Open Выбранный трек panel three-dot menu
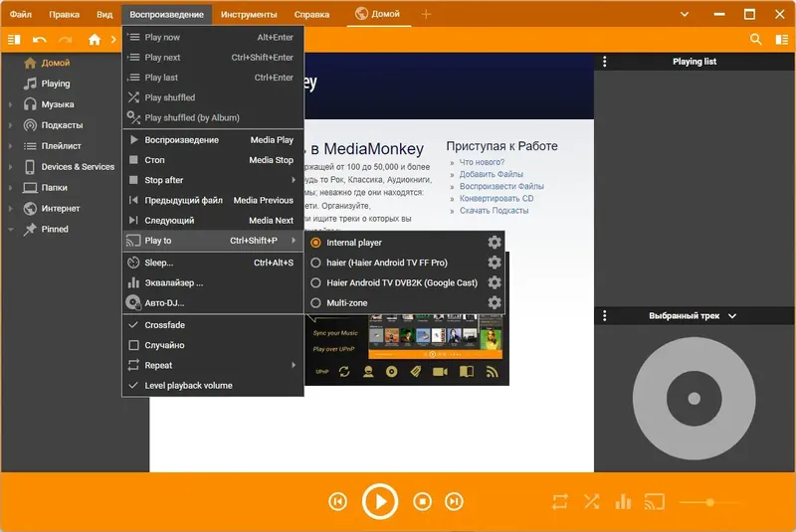The width and height of the screenshot is (796, 532). pos(604,315)
